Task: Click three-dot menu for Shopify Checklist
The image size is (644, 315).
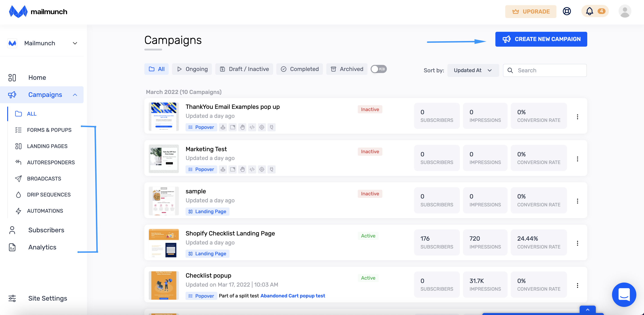Action: 577,243
